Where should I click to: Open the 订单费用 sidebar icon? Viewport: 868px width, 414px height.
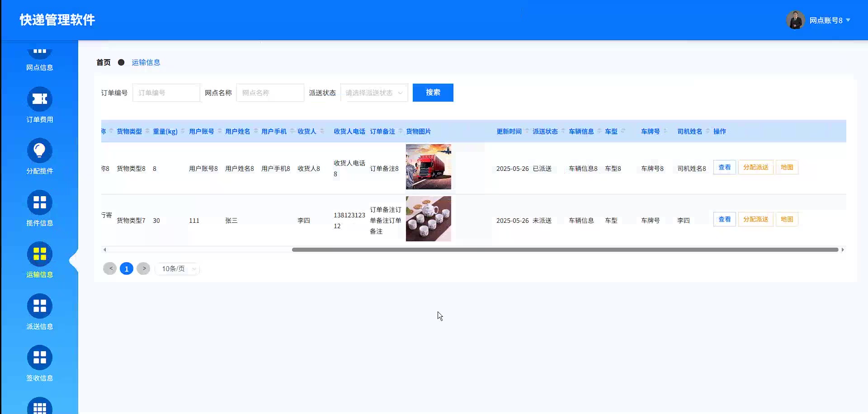tap(40, 99)
